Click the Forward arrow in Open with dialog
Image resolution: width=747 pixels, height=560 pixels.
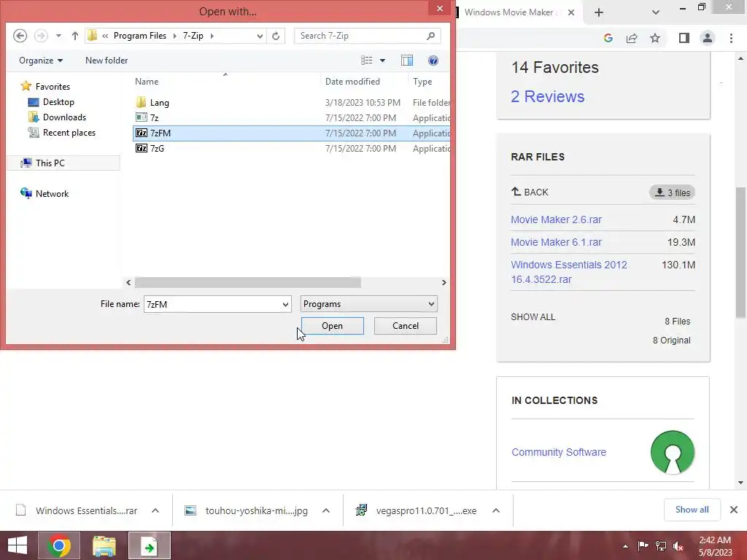pos(41,36)
